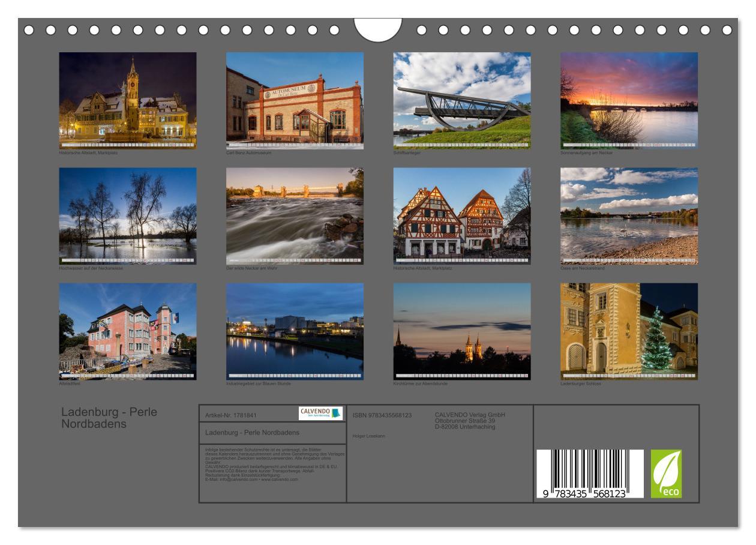Open the Kirchtürme zur Abendstunde photo
The image size is (756, 545).
pos(461,331)
